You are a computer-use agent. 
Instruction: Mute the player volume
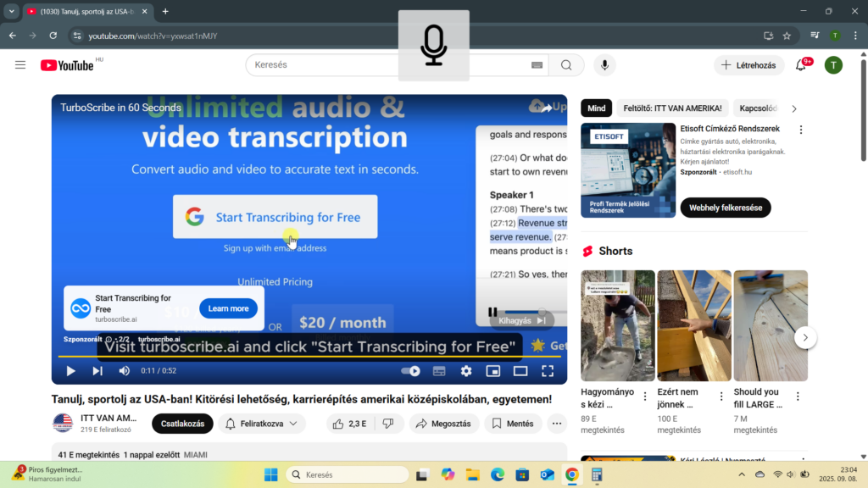pos(125,371)
